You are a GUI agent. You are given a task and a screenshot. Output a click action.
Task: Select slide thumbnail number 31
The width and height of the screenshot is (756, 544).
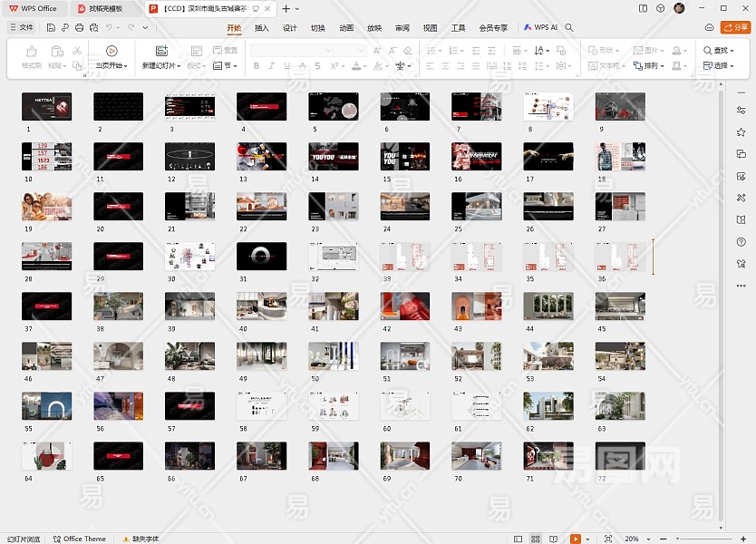coord(261,257)
